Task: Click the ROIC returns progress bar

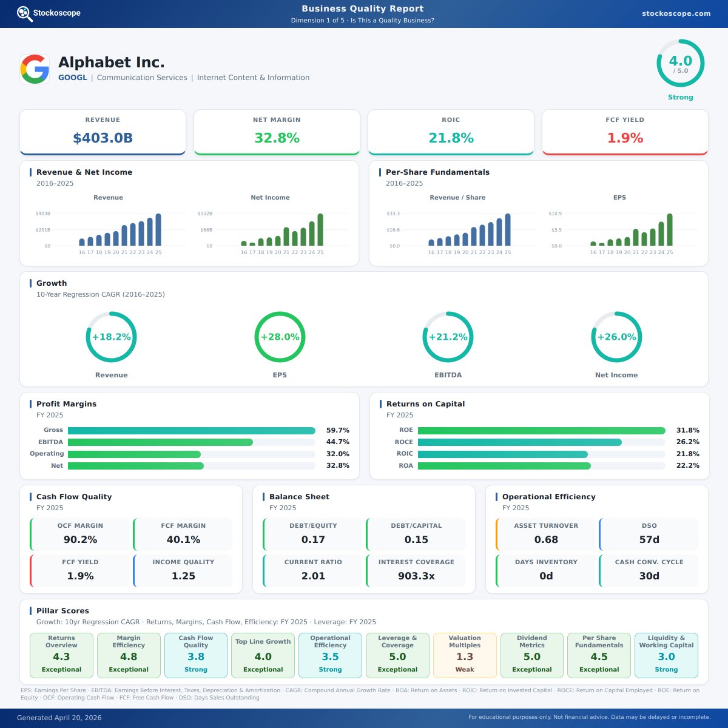Action: tap(542, 454)
